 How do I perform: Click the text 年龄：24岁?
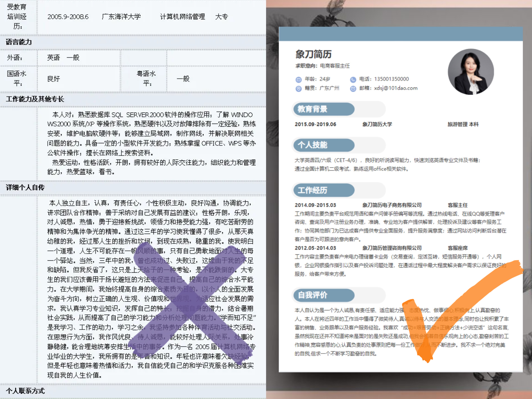click(317, 79)
